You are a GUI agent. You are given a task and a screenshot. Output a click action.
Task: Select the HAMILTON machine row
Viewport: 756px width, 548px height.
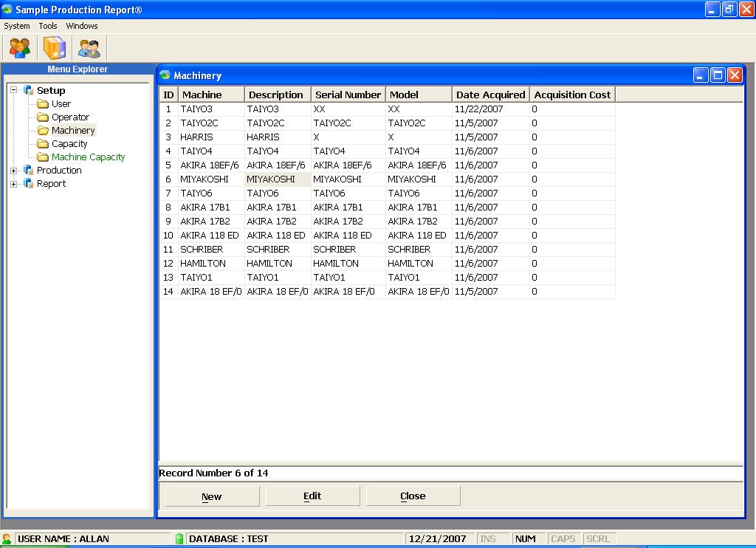(203, 264)
